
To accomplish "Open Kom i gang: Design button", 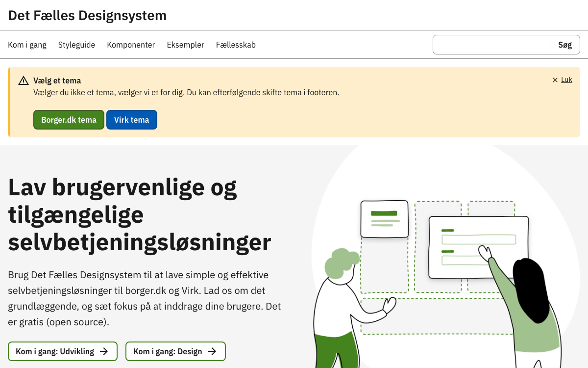I will (x=175, y=351).
